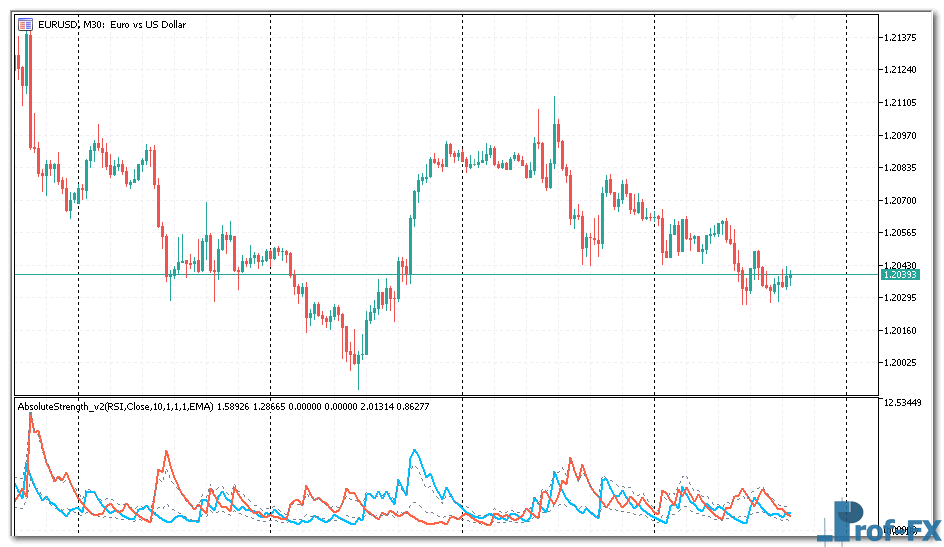
Task: Click the tallest red indicator peak
Action: tap(31, 414)
